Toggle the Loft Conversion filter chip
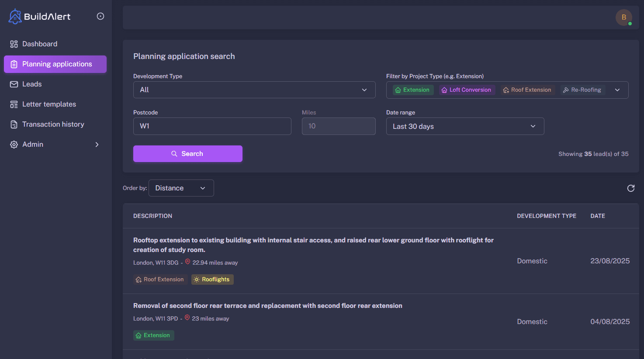644x359 pixels. click(467, 90)
